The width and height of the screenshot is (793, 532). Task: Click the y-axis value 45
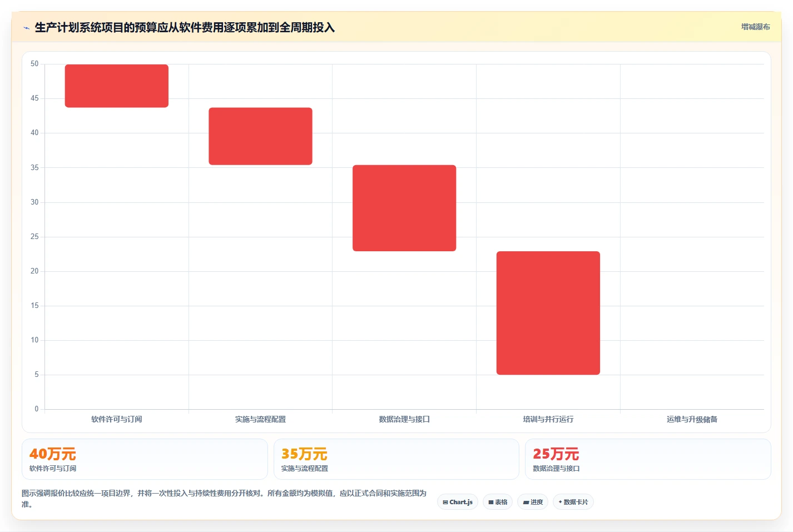pyautogui.click(x=34, y=98)
